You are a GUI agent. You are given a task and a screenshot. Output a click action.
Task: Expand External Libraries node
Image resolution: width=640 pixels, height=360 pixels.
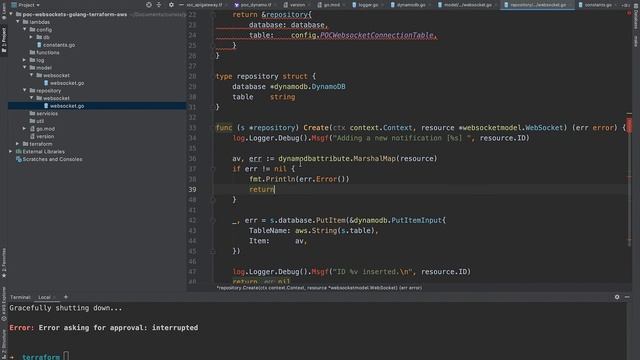11,151
